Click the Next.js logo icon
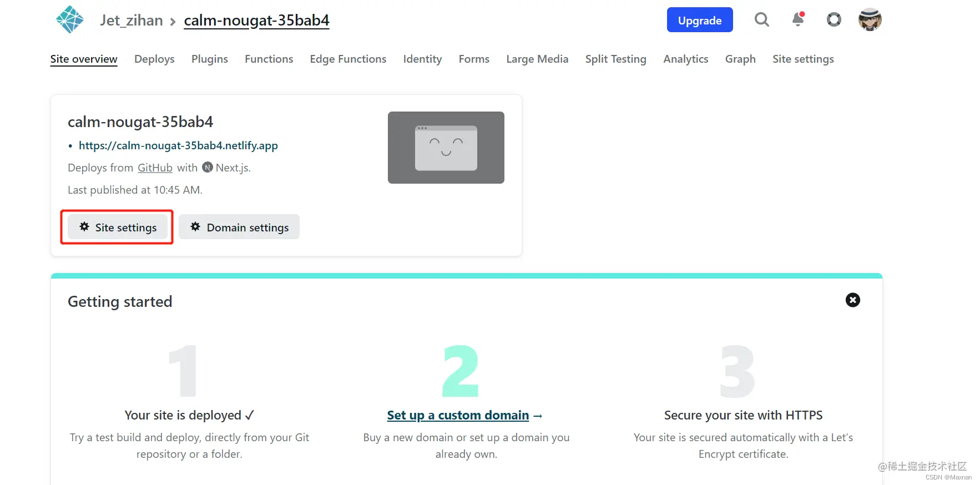This screenshot has width=980, height=485. pyautogui.click(x=208, y=167)
